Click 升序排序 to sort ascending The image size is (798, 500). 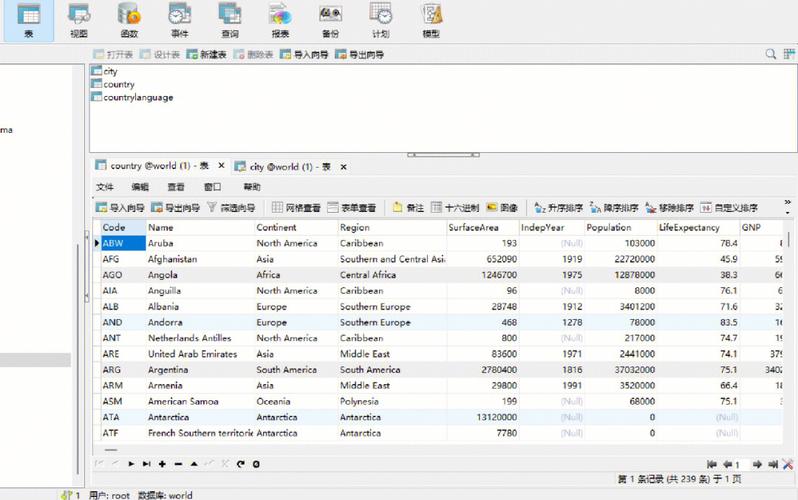[559, 208]
